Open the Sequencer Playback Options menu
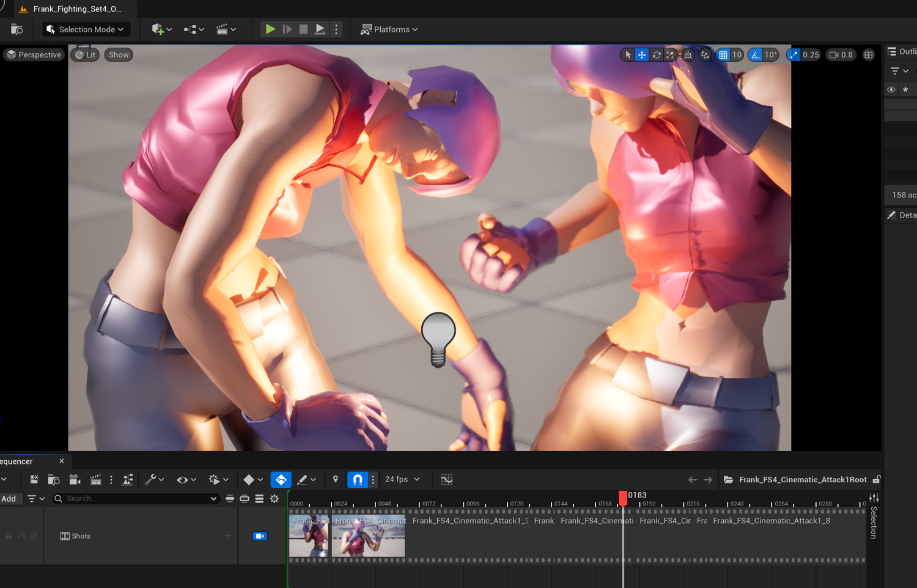917x588 pixels. tap(218, 480)
